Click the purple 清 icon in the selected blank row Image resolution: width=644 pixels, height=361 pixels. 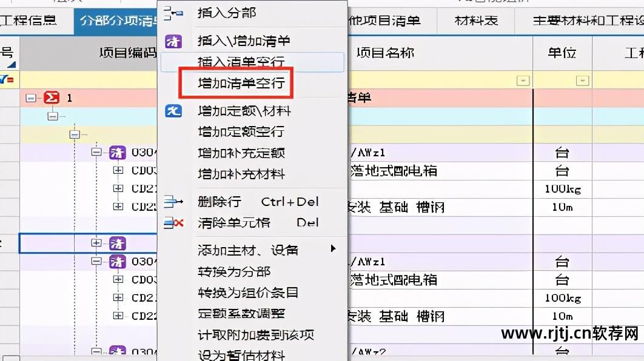point(117,243)
